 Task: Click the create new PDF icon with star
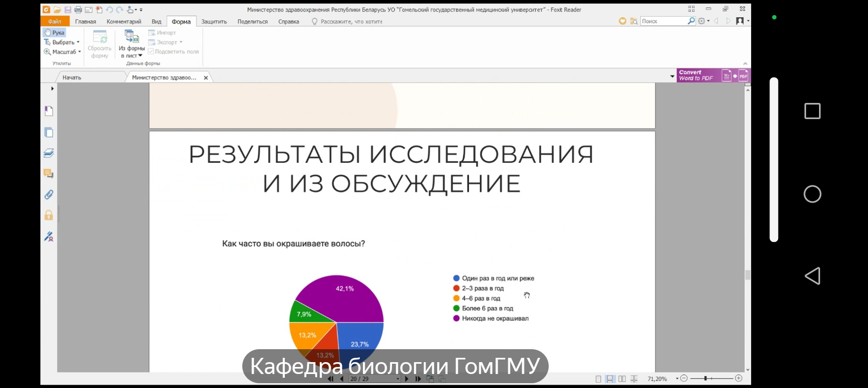click(99, 10)
